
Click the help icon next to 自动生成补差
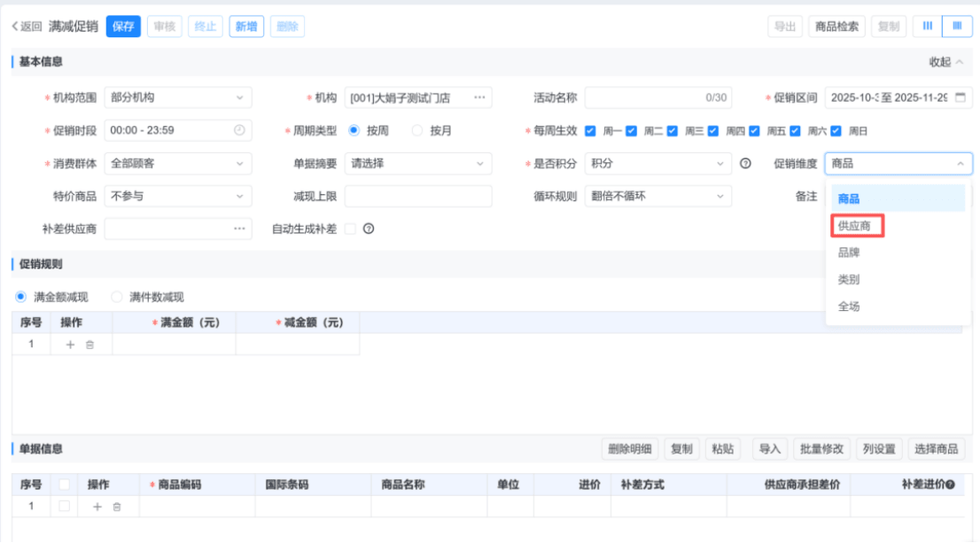(369, 229)
